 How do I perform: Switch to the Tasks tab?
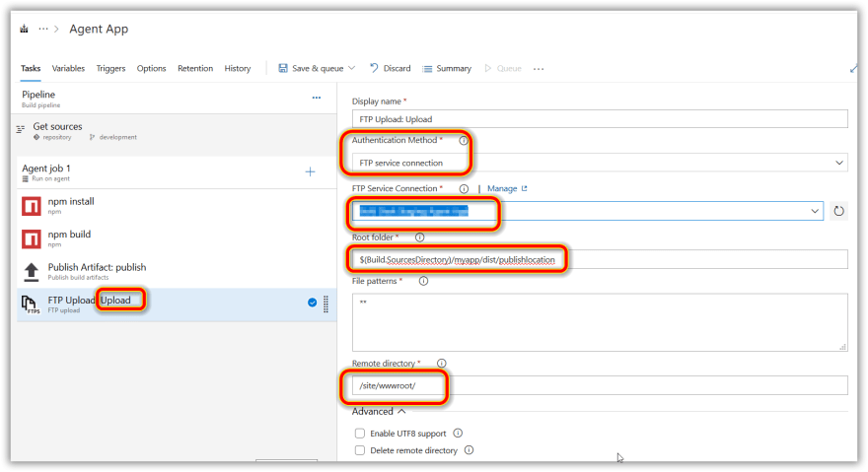click(31, 68)
